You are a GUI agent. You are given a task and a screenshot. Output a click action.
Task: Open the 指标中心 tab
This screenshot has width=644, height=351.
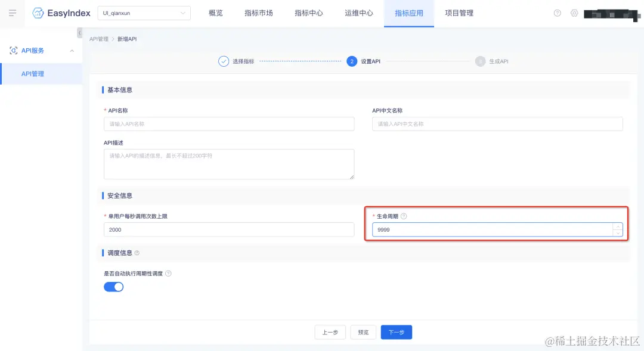pos(309,13)
